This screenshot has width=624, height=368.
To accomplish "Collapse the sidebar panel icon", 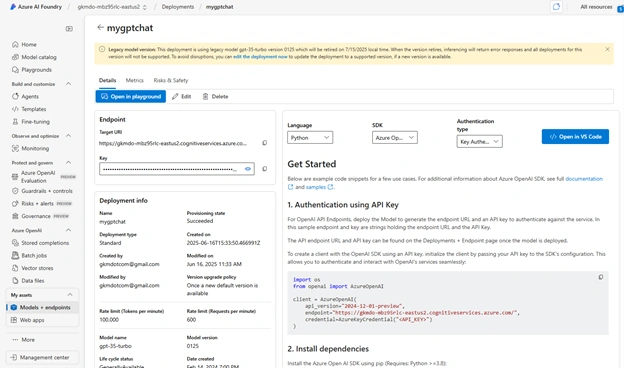I will pos(69,29).
